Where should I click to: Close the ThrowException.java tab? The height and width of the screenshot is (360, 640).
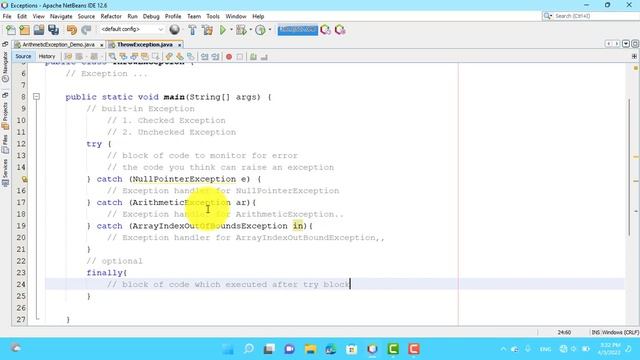179,45
